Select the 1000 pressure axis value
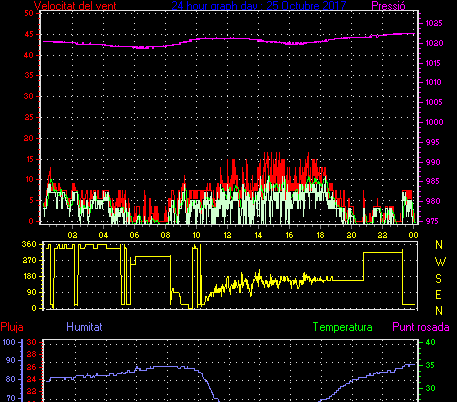Image resolution: width=457 pixels, height=402 pixels. [x=434, y=122]
